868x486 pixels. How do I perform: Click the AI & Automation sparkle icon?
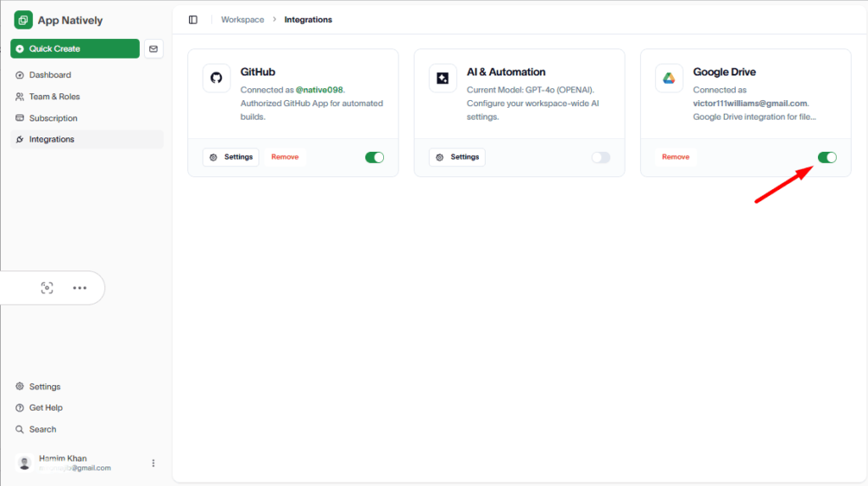click(x=442, y=77)
